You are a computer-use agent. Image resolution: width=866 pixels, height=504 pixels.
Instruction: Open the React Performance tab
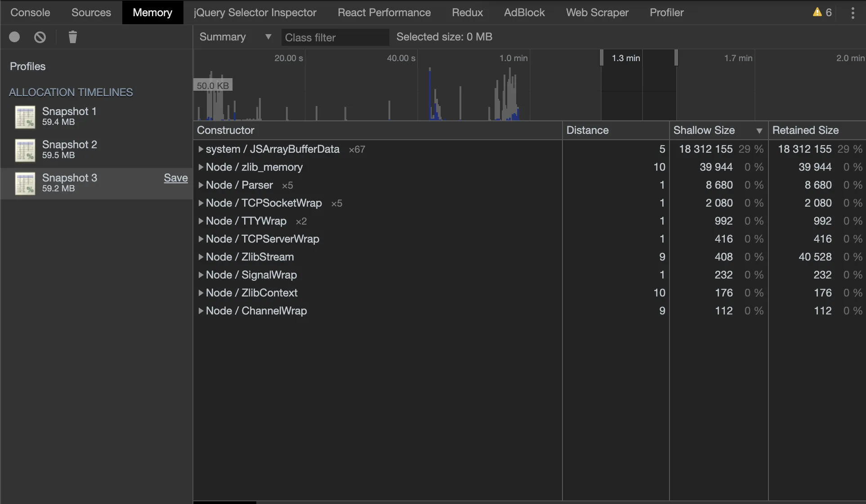[x=384, y=13]
